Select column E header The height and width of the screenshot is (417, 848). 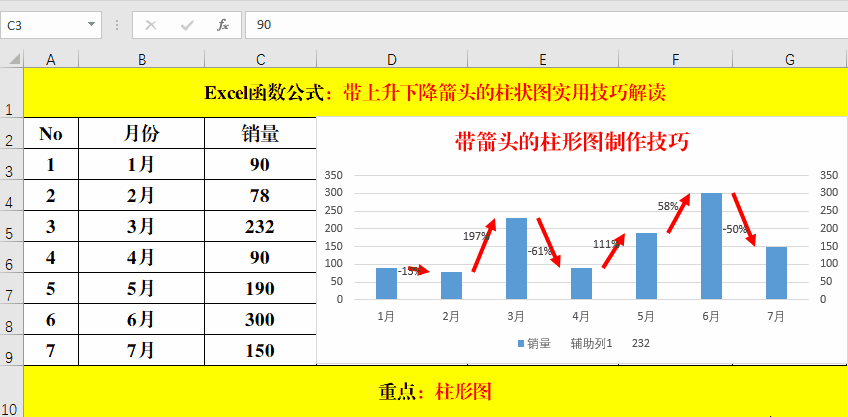pos(543,59)
